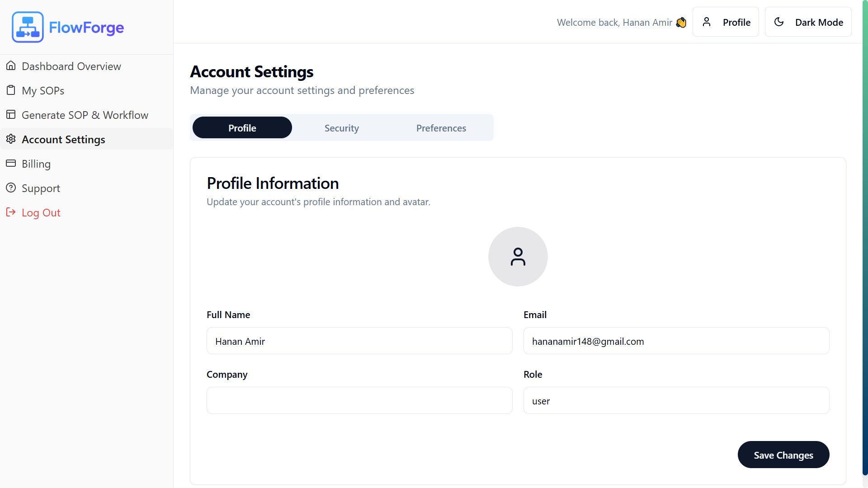The height and width of the screenshot is (488, 868).
Task: Click the Support question mark icon
Action: (x=11, y=188)
